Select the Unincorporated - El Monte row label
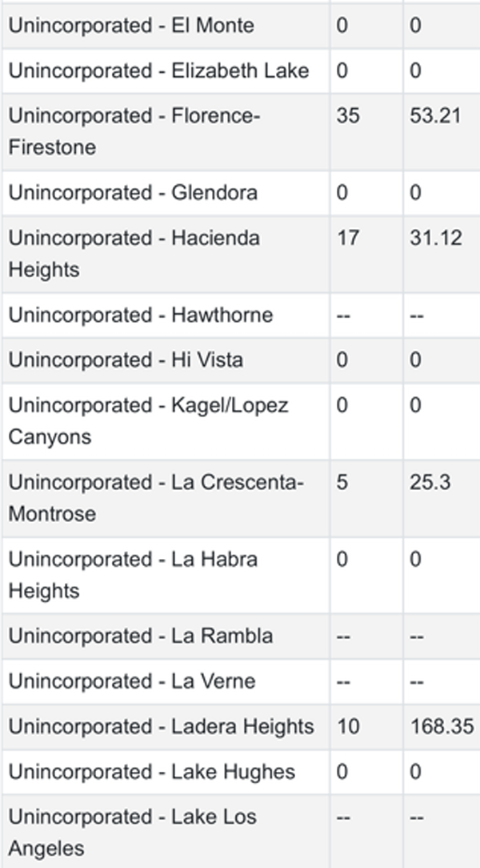The width and height of the screenshot is (480, 868). (x=131, y=26)
